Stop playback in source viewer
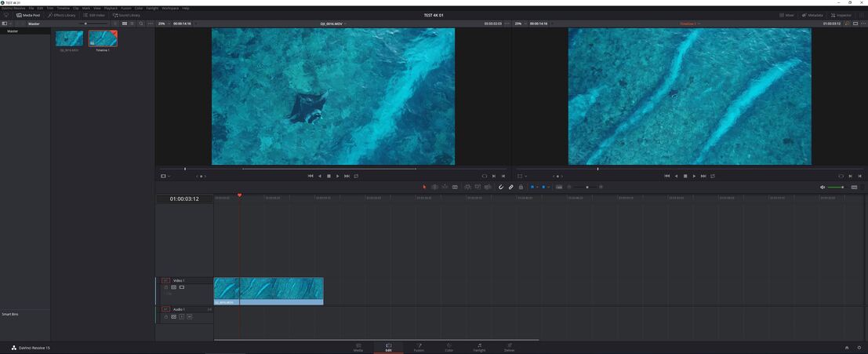This screenshot has width=868, height=354. click(x=329, y=176)
